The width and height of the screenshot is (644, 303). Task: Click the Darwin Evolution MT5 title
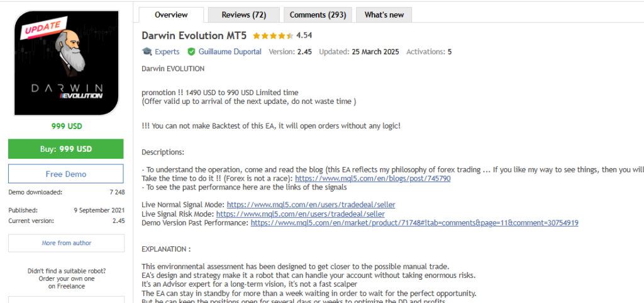pos(194,36)
